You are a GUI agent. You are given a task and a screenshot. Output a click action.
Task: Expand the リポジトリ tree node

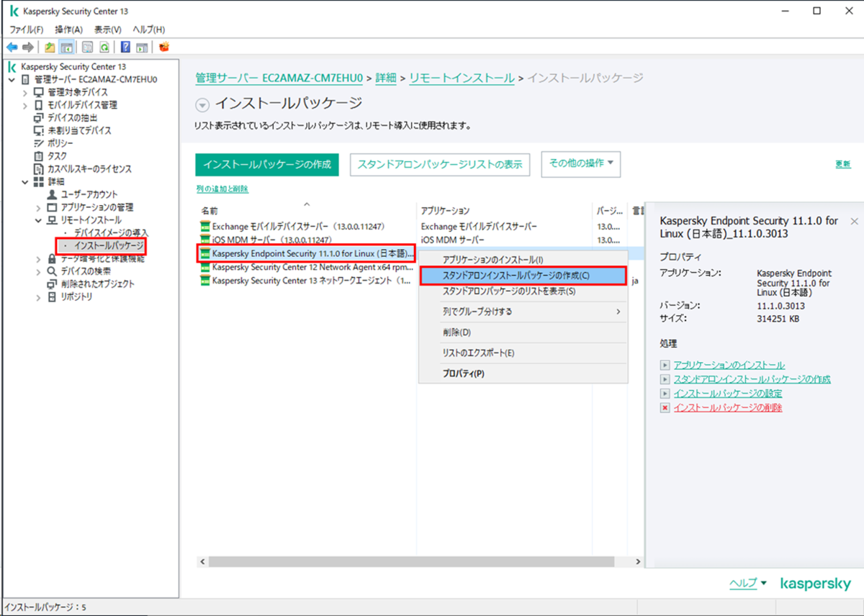coord(38,296)
